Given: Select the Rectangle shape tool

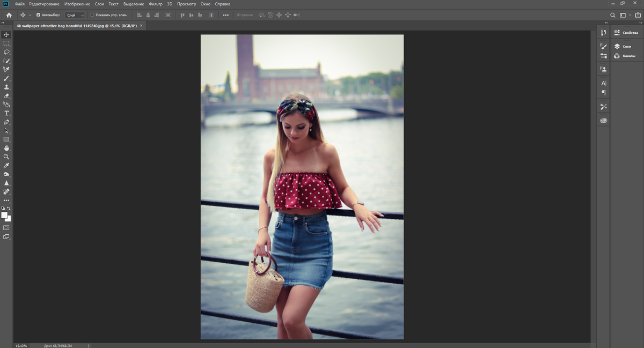Looking at the screenshot, I should click(x=6, y=139).
